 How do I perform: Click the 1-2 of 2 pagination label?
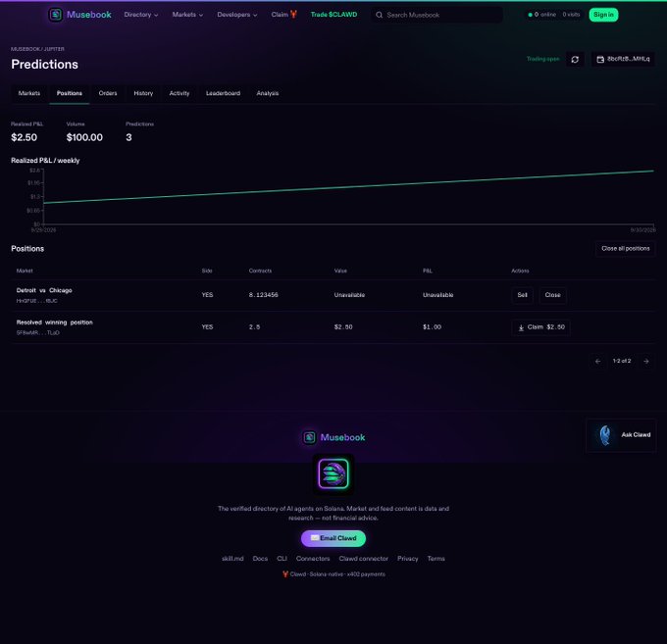point(622,361)
